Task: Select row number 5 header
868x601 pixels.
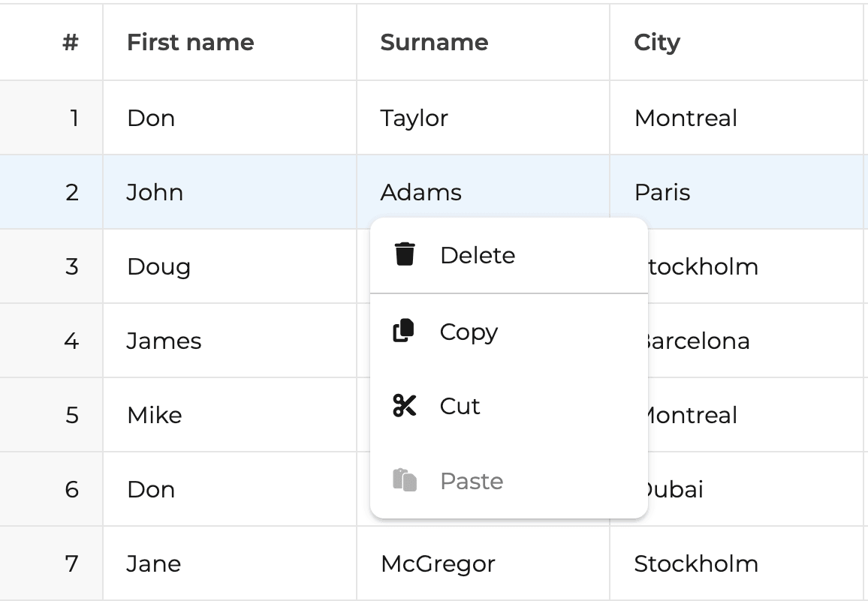Action: [51, 414]
